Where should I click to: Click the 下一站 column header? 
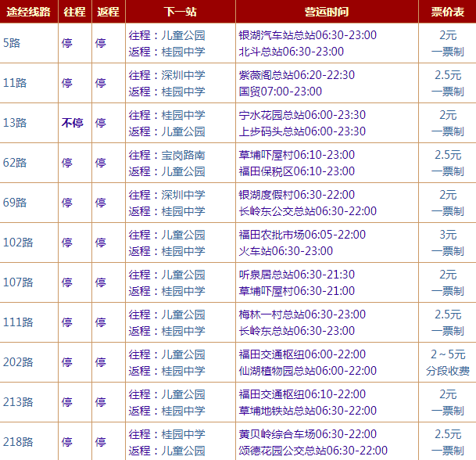[181, 12]
